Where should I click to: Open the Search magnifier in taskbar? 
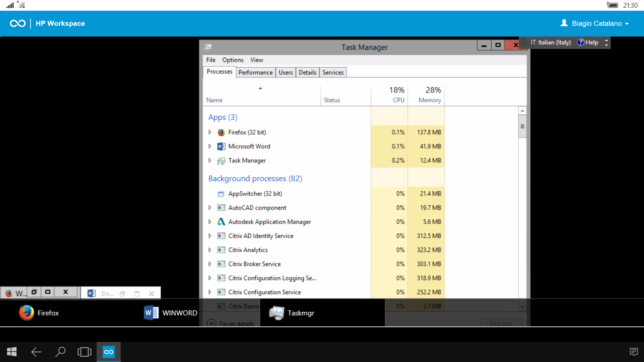(x=60, y=352)
